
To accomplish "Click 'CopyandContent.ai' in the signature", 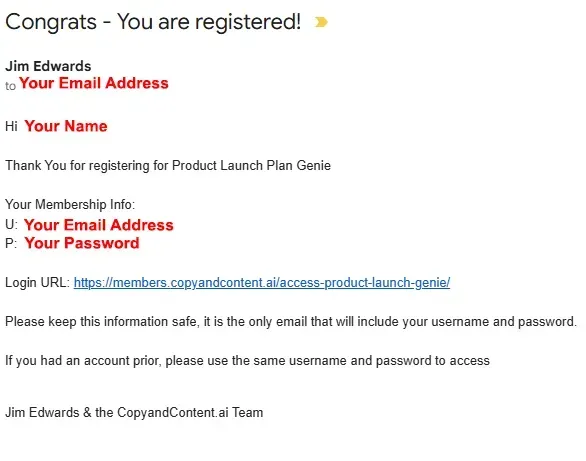I will (x=173, y=412).
